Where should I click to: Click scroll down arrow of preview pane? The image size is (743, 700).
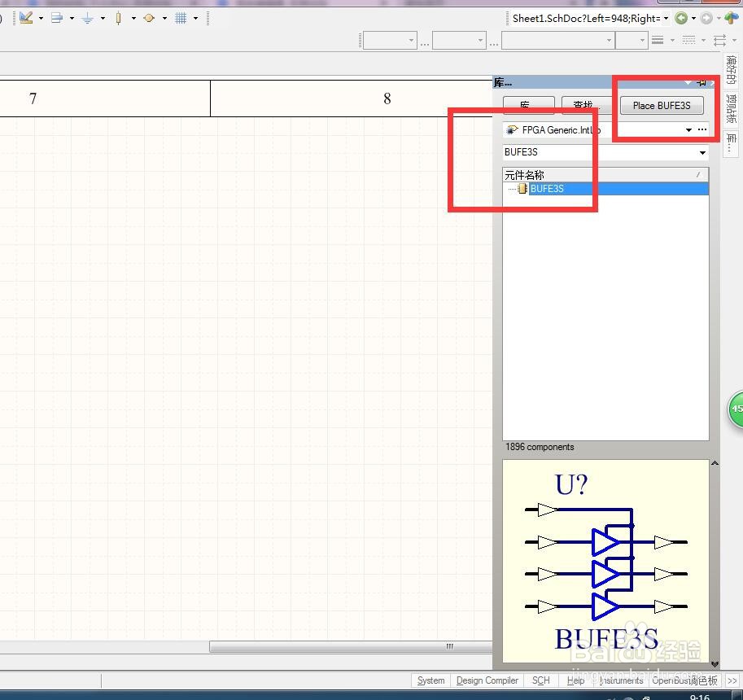pos(715,664)
